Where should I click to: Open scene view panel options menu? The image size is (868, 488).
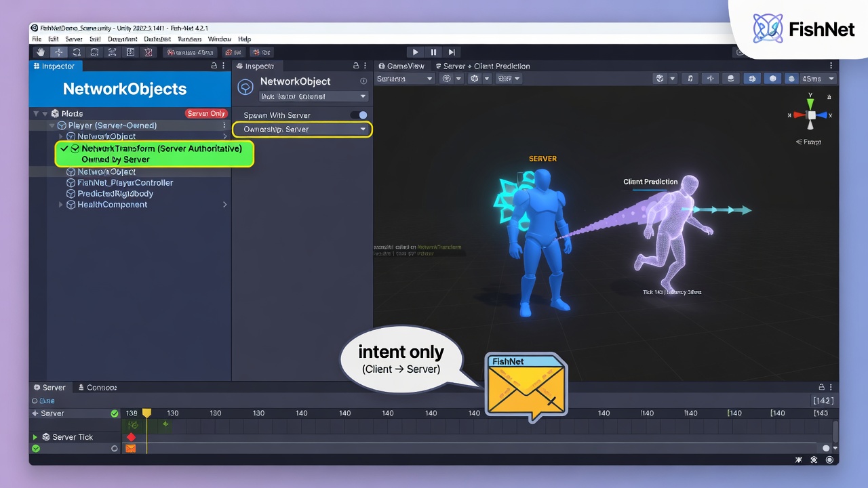[832, 66]
